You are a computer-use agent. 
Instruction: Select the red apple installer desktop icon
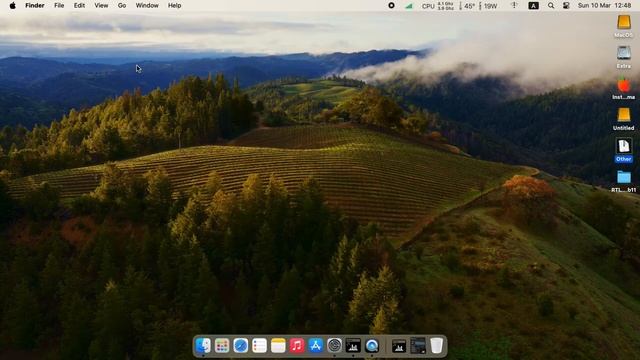[x=624, y=88]
